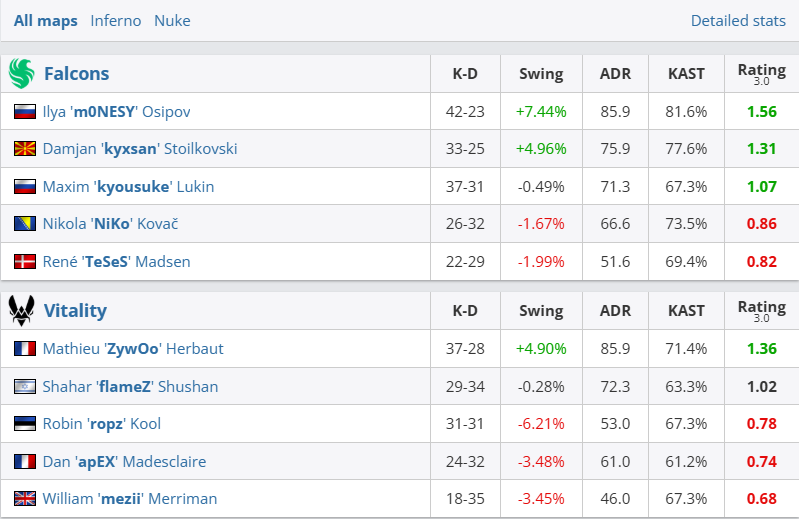Switch to the Inferno map tab
This screenshot has width=799, height=519.
(x=115, y=21)
